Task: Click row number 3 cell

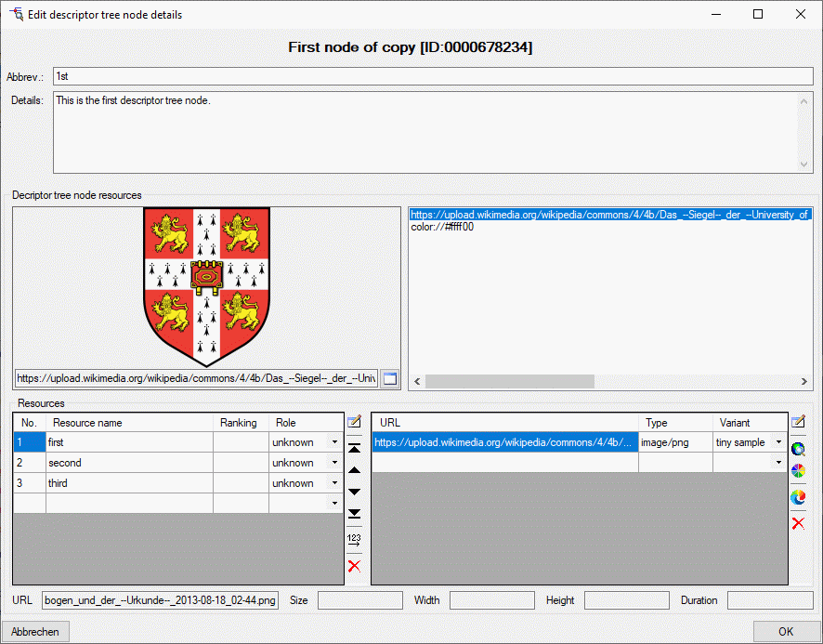Action: point(30,483)
